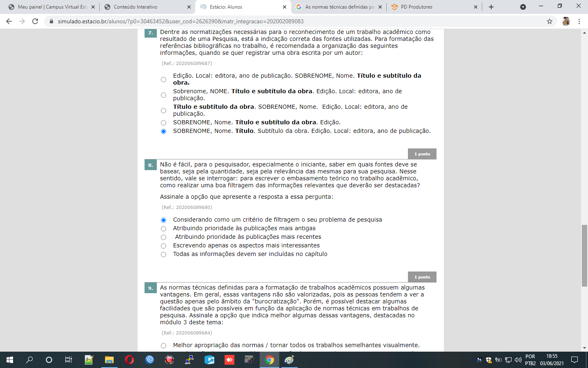
Task: Open the Chrome three-dot menu
Action: pos(579,21)
